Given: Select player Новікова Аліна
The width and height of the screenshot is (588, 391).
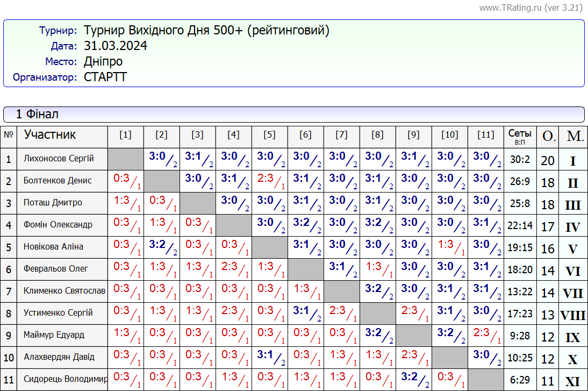Looking at the screenshot, I should point(53,247).
